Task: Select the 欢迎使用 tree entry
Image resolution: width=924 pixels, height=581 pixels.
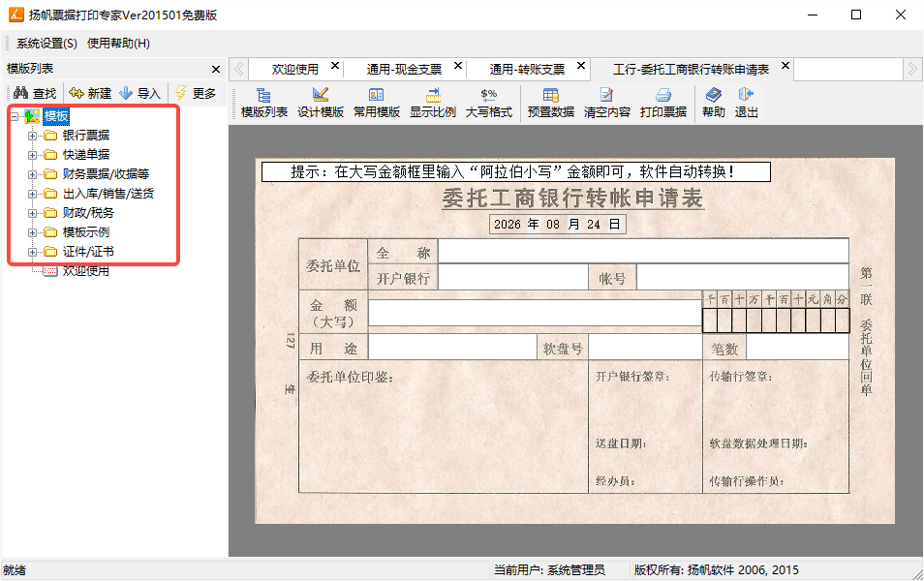Action: [x=86, y=271]
